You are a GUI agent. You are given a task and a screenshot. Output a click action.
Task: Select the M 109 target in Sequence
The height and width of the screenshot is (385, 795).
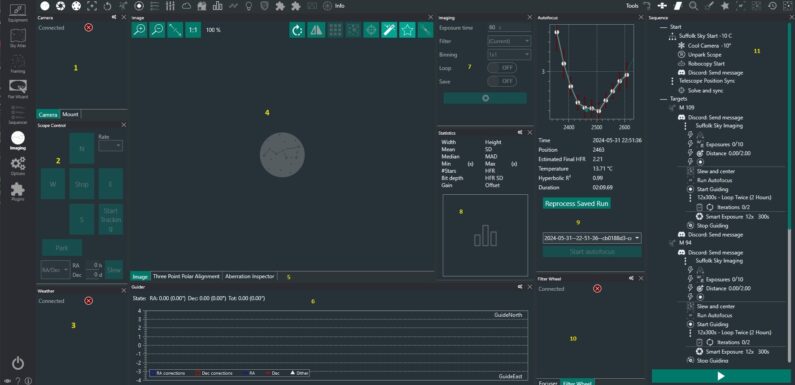(686, 108)
